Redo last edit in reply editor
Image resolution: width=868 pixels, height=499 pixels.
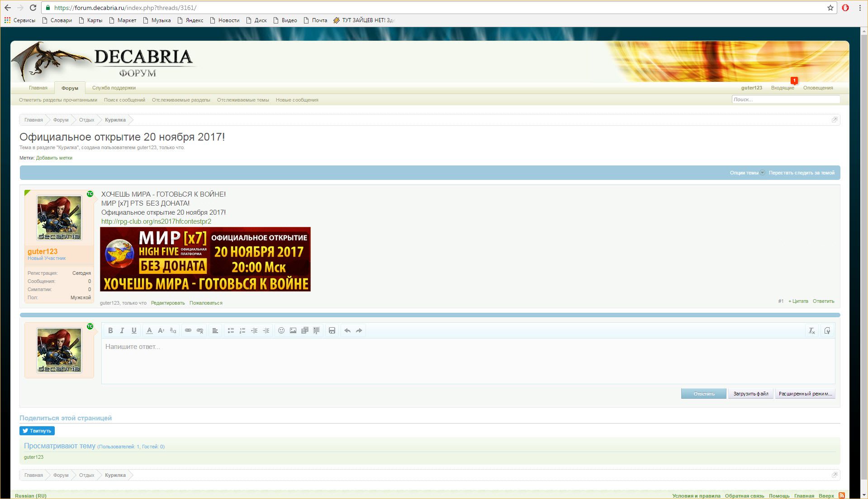pos(359,330)
